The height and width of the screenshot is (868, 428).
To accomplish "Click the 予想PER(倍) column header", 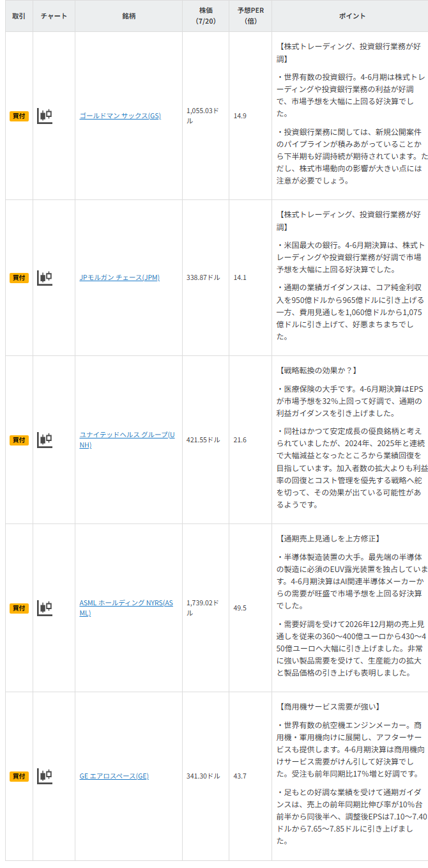I will tap(250, 16).
